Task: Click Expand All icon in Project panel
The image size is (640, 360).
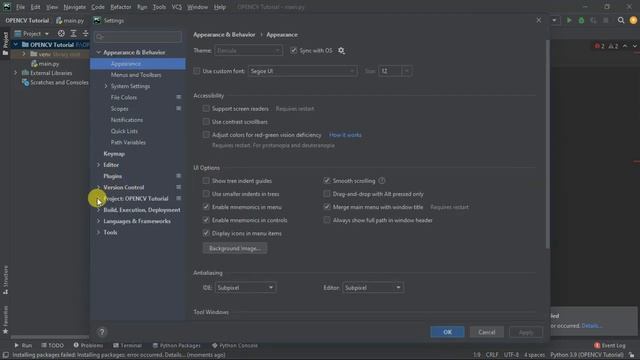Action: (73, 33)
